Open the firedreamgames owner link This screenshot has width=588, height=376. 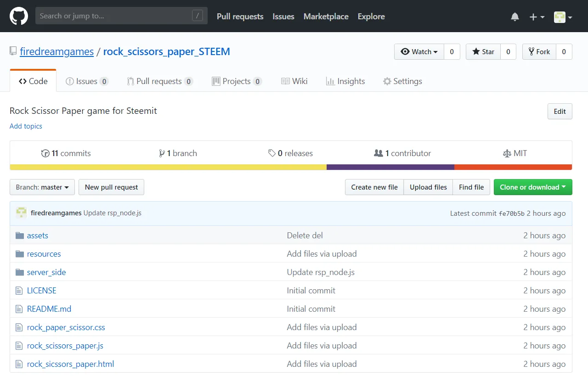coord(57,51)
